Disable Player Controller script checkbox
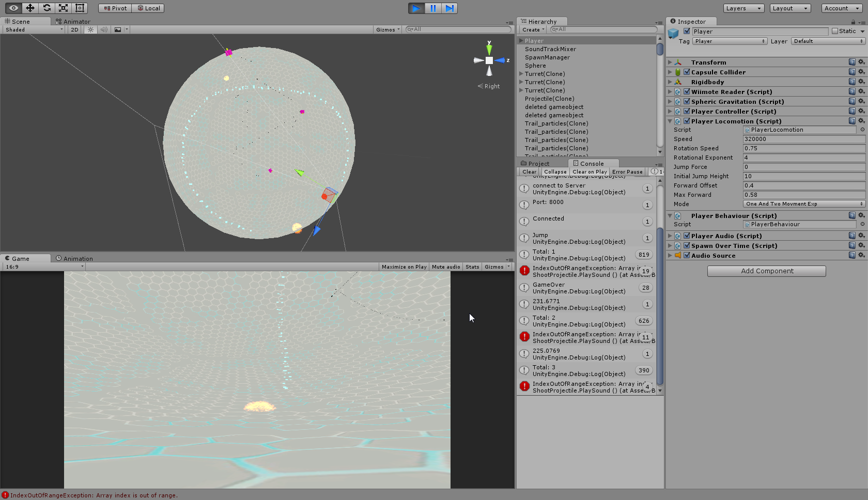This screenshot has height=500, width=868. click(687, 111)
